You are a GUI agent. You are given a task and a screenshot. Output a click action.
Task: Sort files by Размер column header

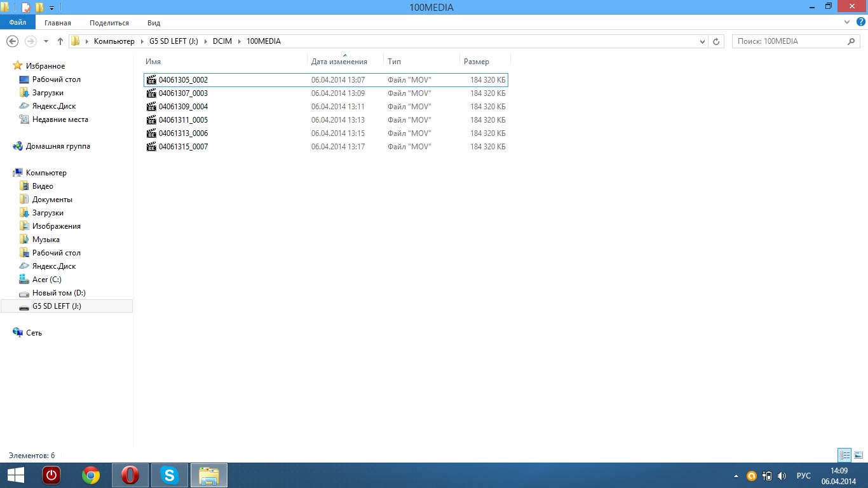pos(477,62)
